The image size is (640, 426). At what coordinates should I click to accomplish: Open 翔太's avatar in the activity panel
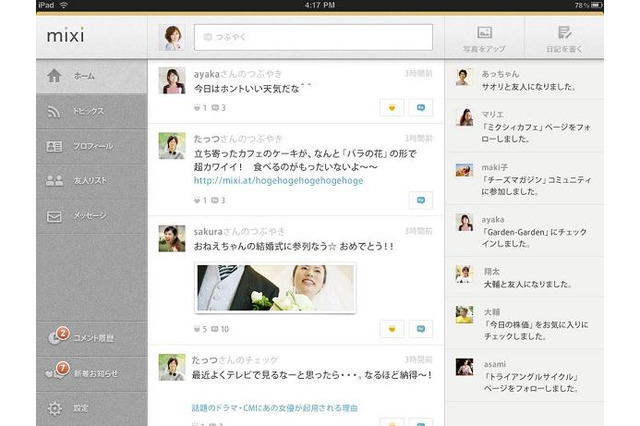click(464, 275)
